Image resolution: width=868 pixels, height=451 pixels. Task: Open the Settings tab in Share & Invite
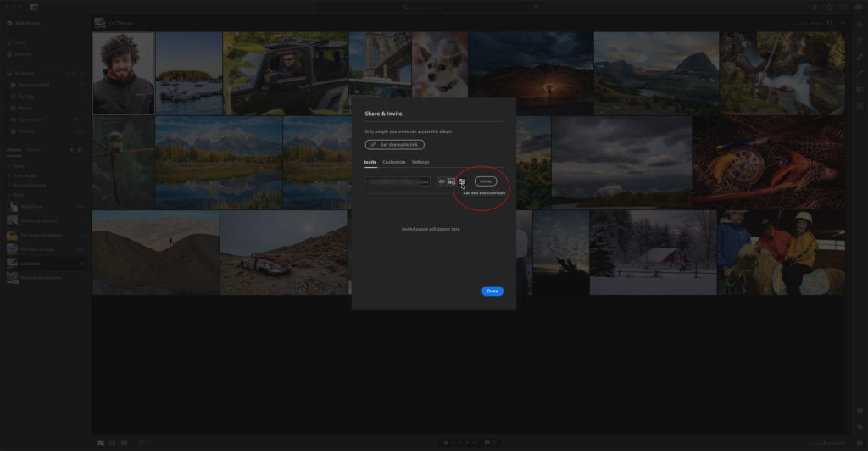420,162
